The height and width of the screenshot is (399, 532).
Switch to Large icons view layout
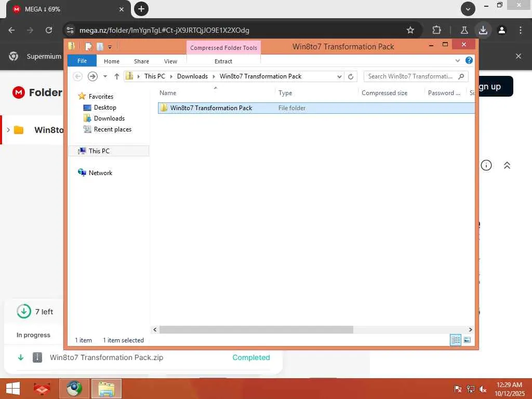coord(467,340)
